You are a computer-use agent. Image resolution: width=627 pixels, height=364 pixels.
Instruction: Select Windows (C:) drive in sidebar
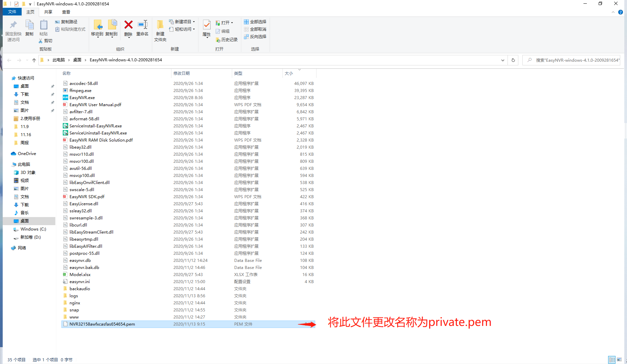click(33, 229)
